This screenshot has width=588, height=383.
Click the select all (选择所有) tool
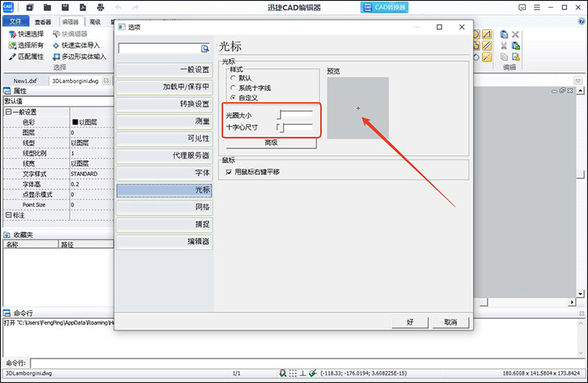tap(26, 46)
